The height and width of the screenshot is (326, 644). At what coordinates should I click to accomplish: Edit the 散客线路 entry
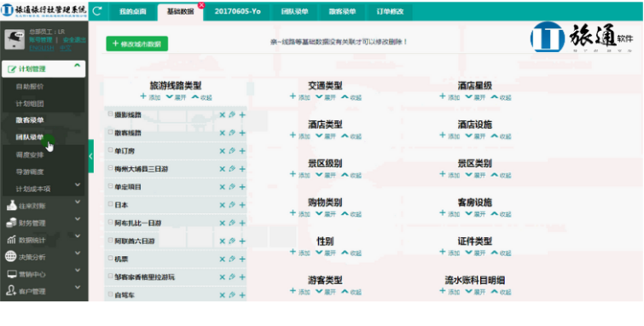232,133
